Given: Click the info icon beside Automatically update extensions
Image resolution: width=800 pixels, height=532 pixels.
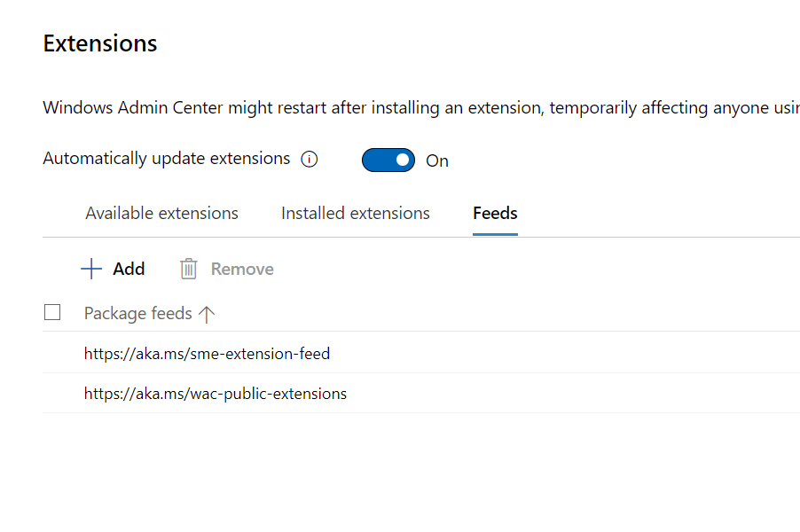Looking at the screenshot, I should (x=310, y=159).
